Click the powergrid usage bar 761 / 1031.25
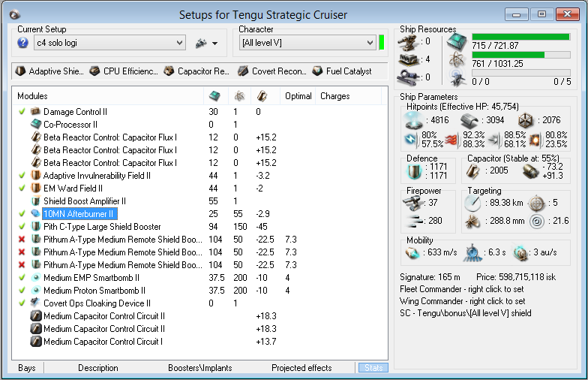The width and height of the screenshot is (588, 380). point(520,55)
